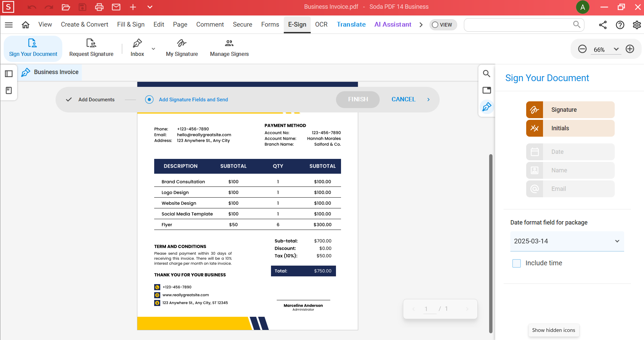Open Manage Signers

coord(229,48)
